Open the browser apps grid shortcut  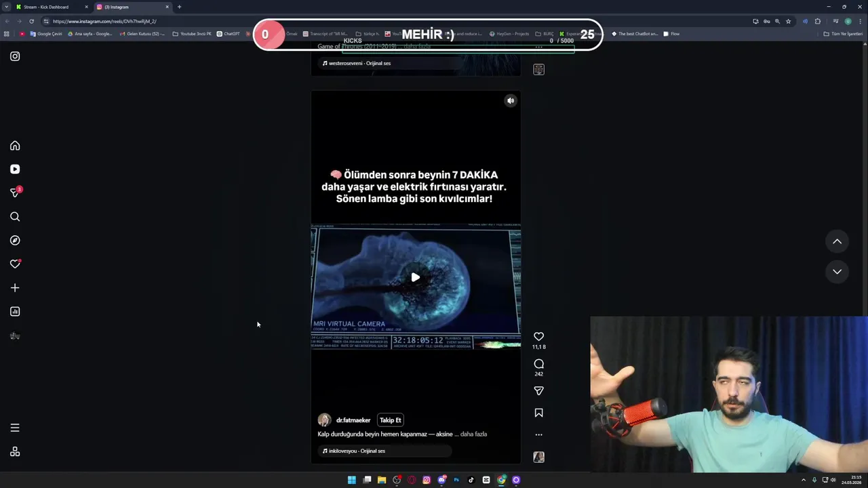coord(7,34)
